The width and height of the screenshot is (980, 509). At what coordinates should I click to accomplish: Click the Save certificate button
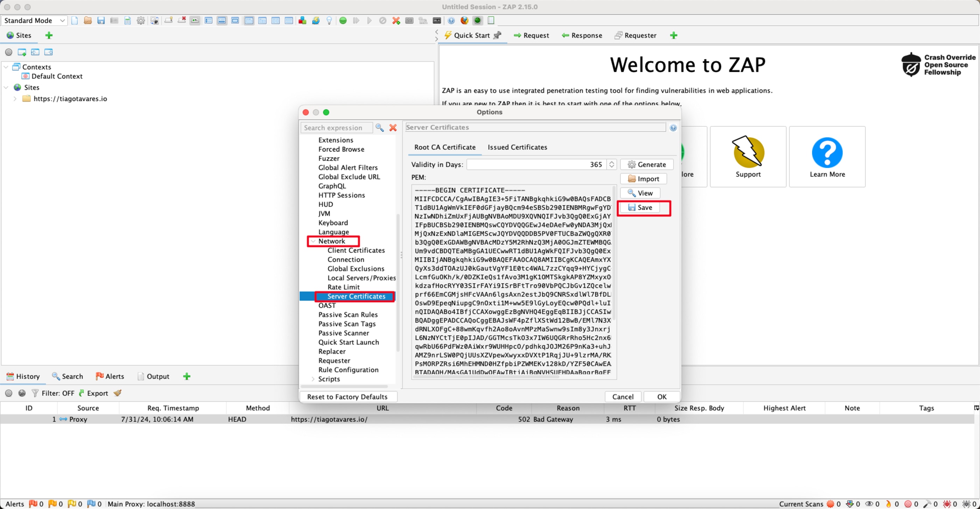pos(640,207)
